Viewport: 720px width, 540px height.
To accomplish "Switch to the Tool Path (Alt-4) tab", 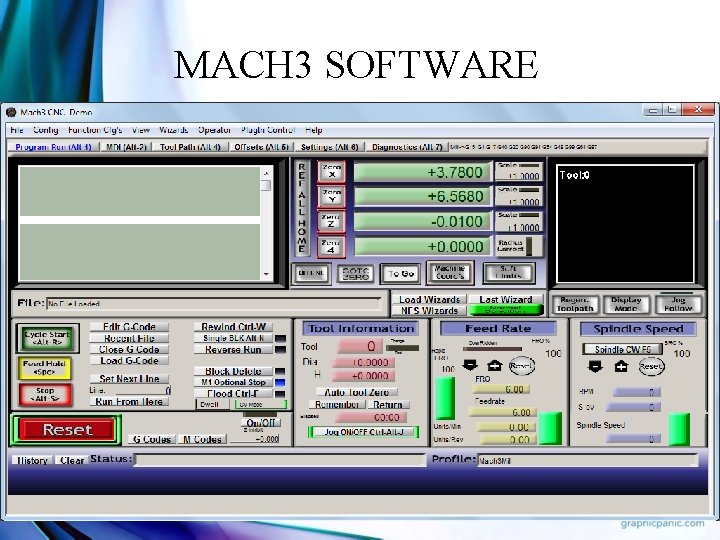I will pos(190,147).
